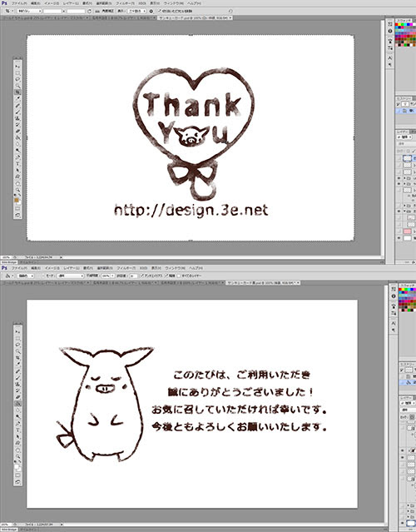The image size is (416, 532).
Task: Select the Paint Bucket tool in bottom toolbox
Action: click(x=18, y=404)
